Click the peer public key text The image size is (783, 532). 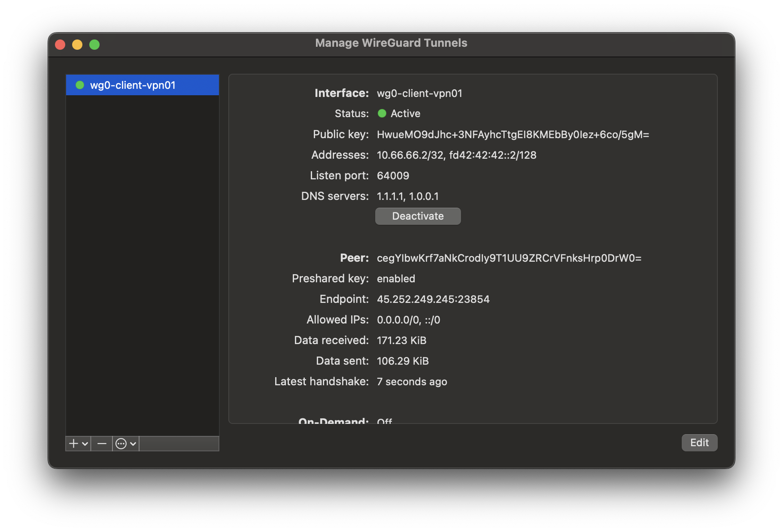click(x=509, y=258)
